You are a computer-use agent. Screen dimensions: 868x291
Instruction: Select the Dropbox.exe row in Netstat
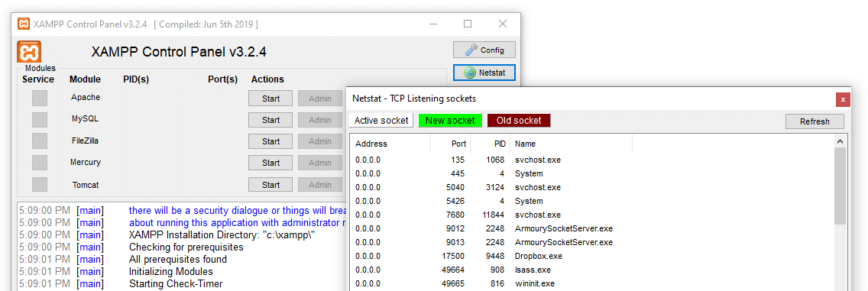[591, 256]
